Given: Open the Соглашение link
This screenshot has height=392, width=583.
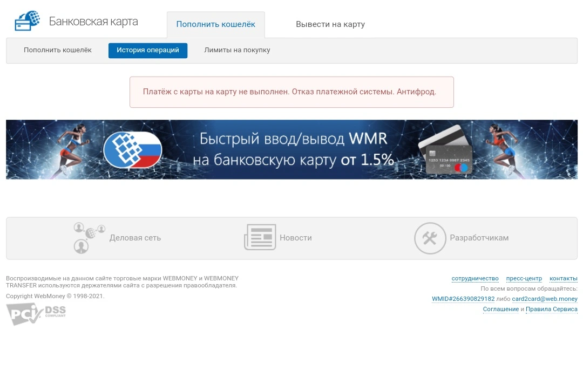Looking at the screenshot, I should (x=501, y=309).
